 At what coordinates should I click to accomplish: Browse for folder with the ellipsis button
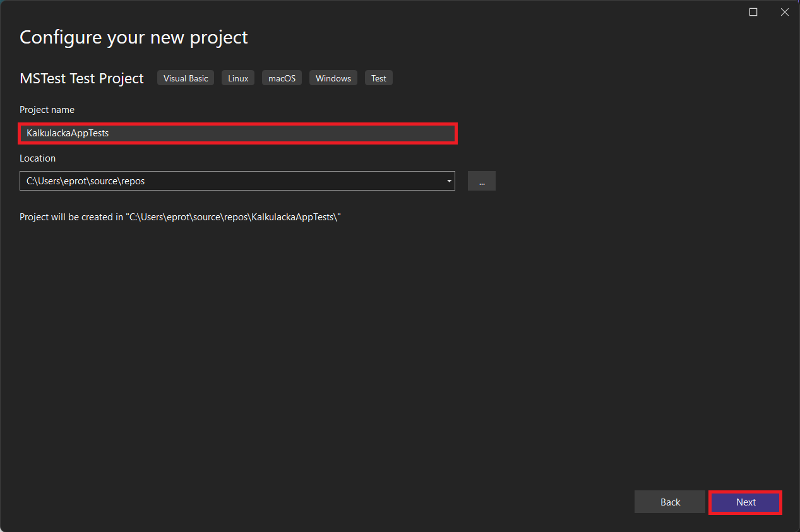[481, 181]
